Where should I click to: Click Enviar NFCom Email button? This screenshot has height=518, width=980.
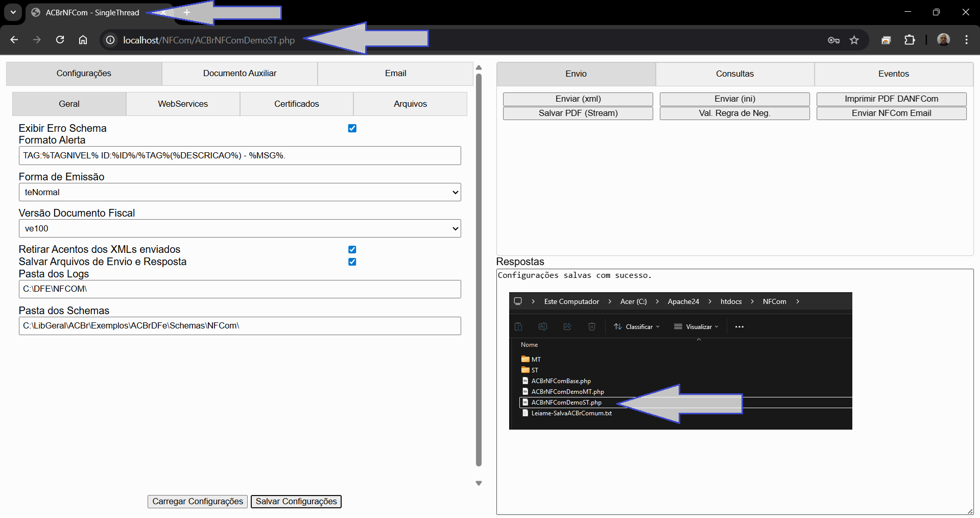(892, 113)
